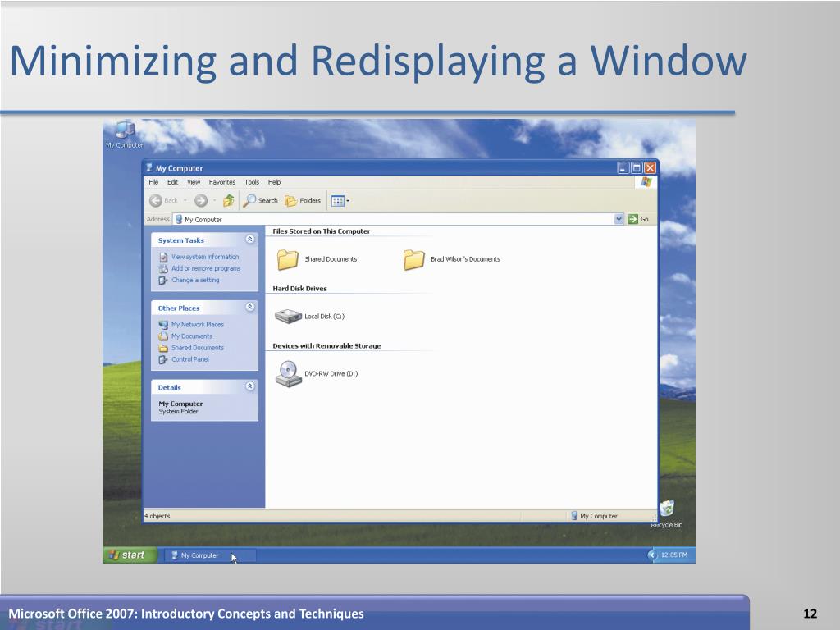Collapse the Other Places panel
Viewport: 840px width, 630px height.
(x=250, y=307)
